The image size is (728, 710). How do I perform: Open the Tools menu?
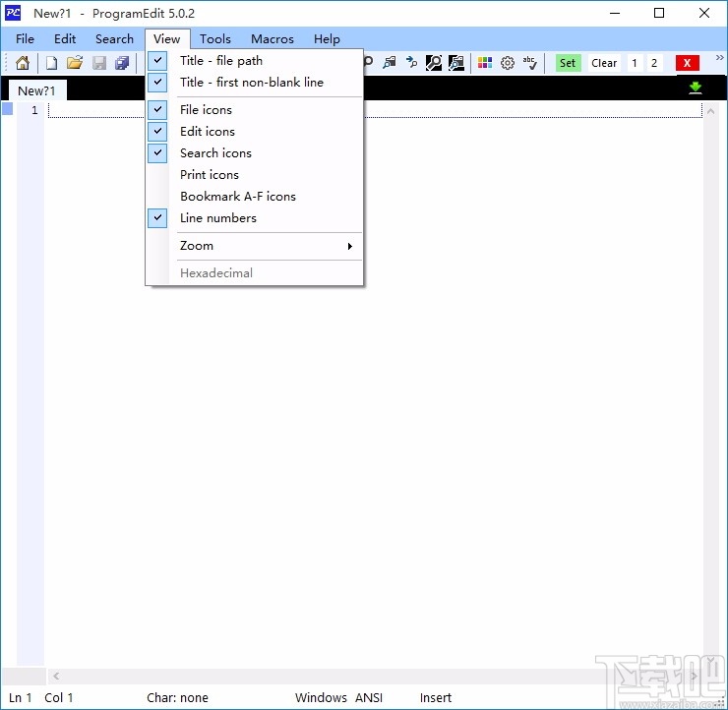(x=215, y=39)
